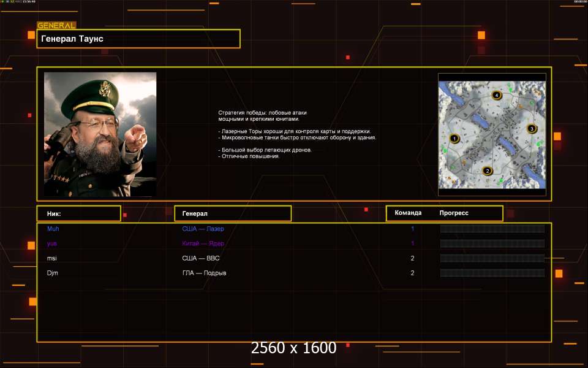
Task: Click the general's portrait image
Action: (100, 134)
